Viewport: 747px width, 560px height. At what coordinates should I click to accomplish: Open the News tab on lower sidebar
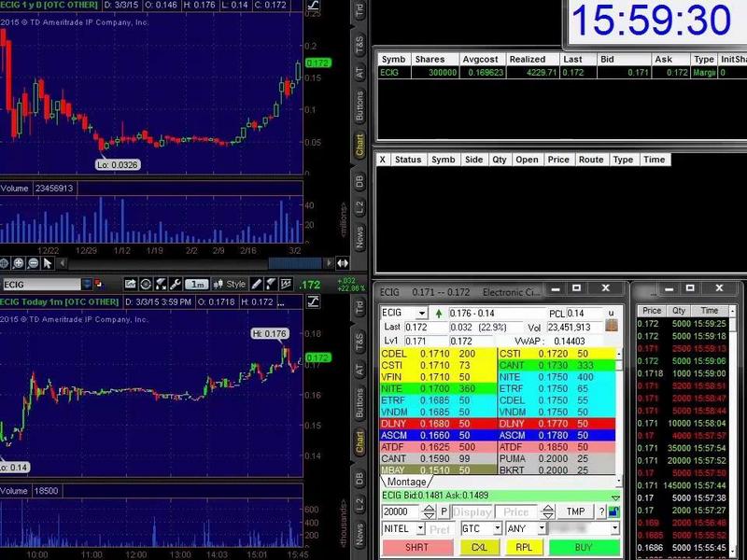point(359,534)
